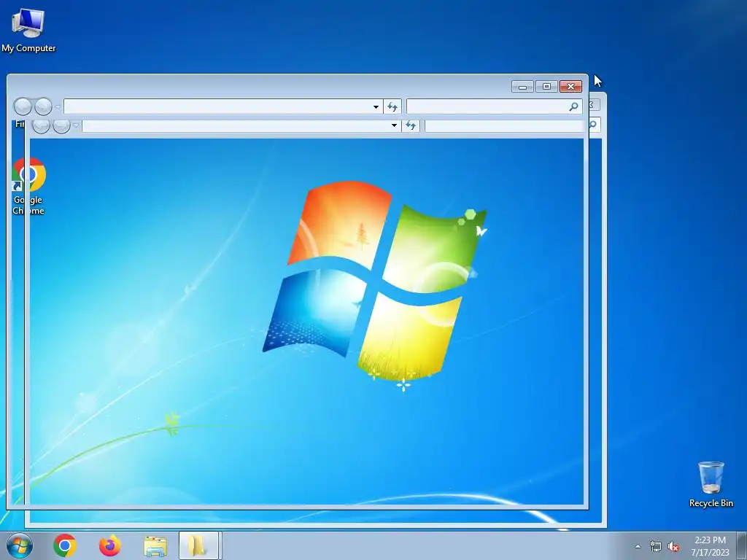Click the Back button in the front Explorer window
Image resolution: width=747 pixels, height=560 pixels.
pyautogui.click(x=23, y=106)
